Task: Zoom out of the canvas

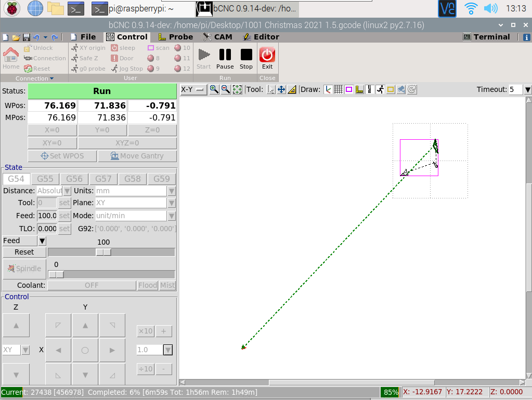Action: (x=226, y=89)
